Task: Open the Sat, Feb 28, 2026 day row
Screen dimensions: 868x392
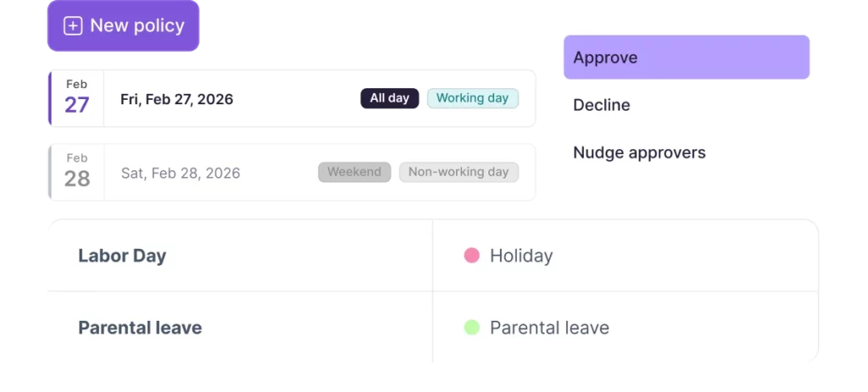Action: pos(292,172)
